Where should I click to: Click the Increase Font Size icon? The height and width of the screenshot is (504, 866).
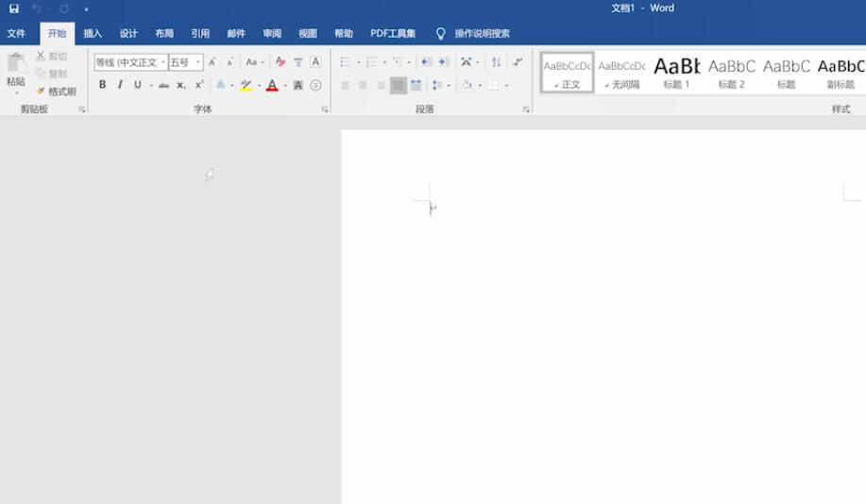pyautogui.click(x=212, y=62)
